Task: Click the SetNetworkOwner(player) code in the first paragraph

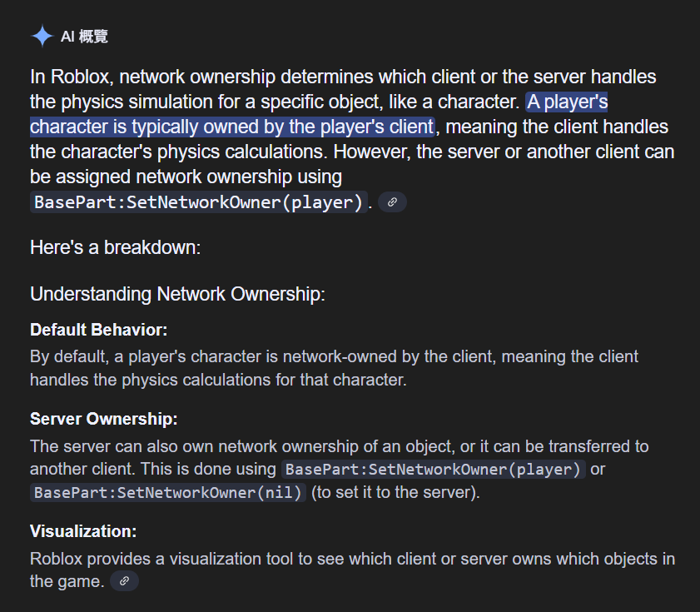Action: (x=199, y=202)
